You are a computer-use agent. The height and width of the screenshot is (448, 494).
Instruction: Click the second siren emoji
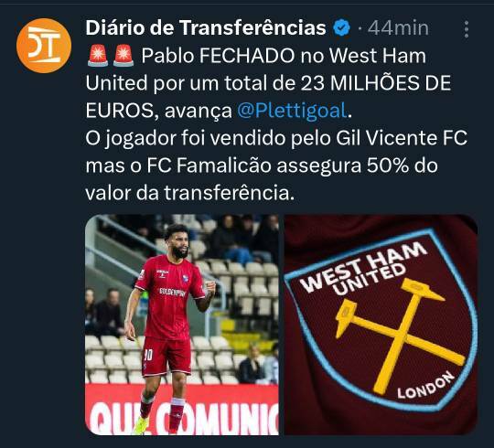coord(123,56)
